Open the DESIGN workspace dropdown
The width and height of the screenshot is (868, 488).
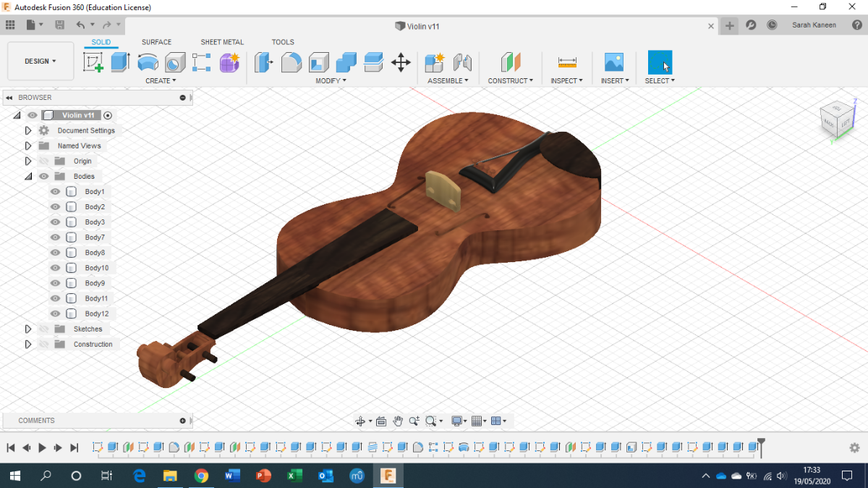point(41,62)
